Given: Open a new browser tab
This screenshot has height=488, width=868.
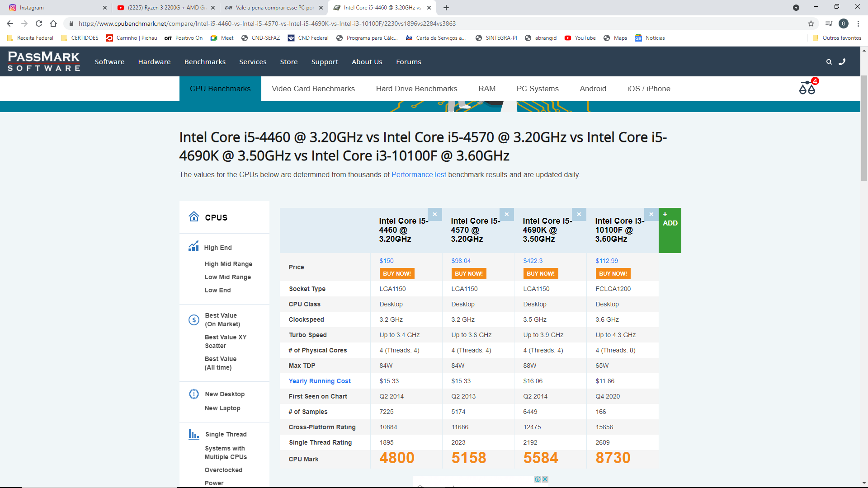Looking at the screenshot, I should tap(446, 8).
